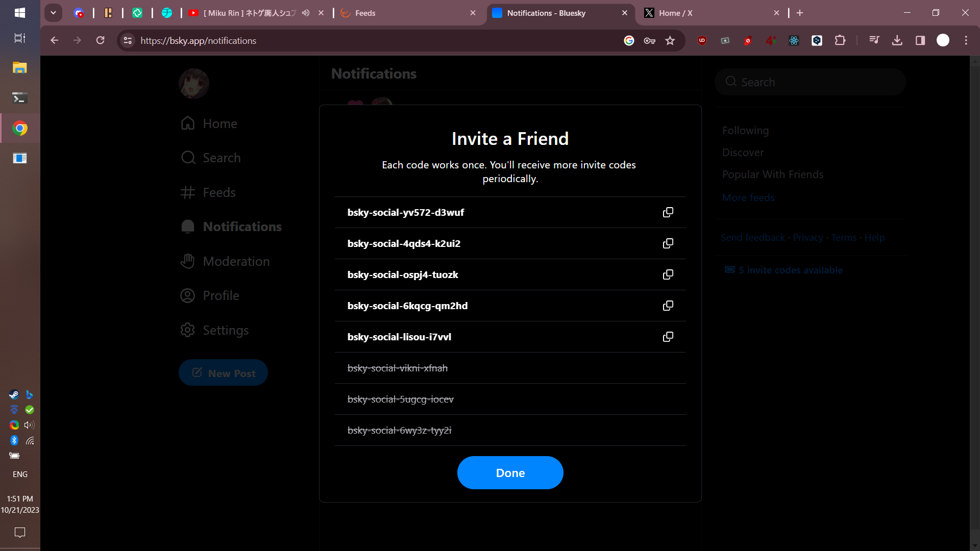The height and width of the screenshot is (551, 980).
Task: View site information for bsky.app
Action: click(128, 41)
